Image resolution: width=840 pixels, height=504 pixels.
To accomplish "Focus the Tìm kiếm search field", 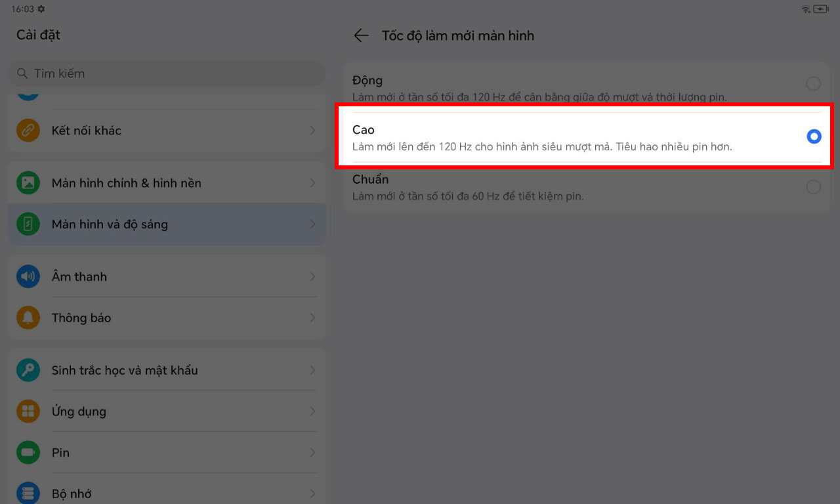I will pyautogui.click(x=167, y=73).
